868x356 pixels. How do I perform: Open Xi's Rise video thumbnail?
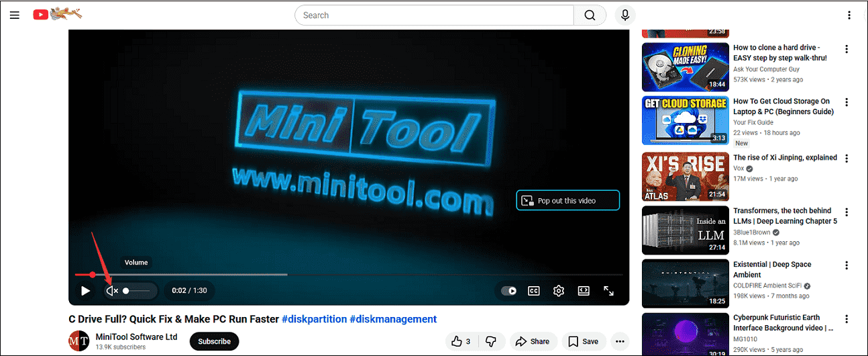pyautogui.click(x=685, y=177)
